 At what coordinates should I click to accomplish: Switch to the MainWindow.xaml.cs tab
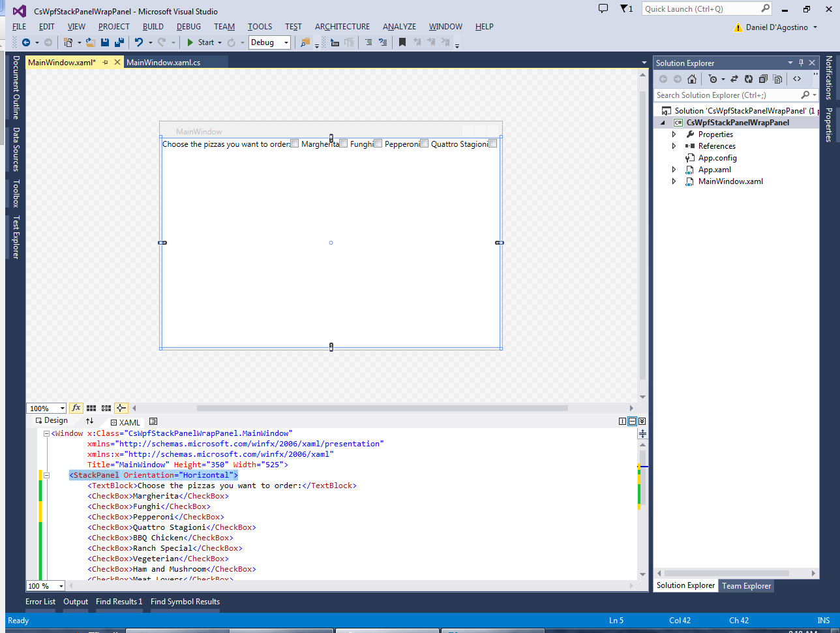(x=175, y=63)
